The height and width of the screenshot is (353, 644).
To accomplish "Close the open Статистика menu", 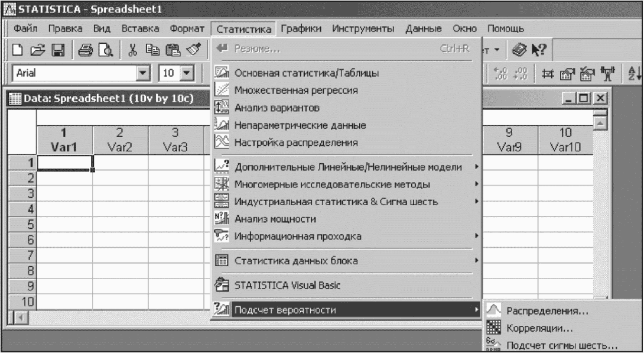I will tap(244, 29).
